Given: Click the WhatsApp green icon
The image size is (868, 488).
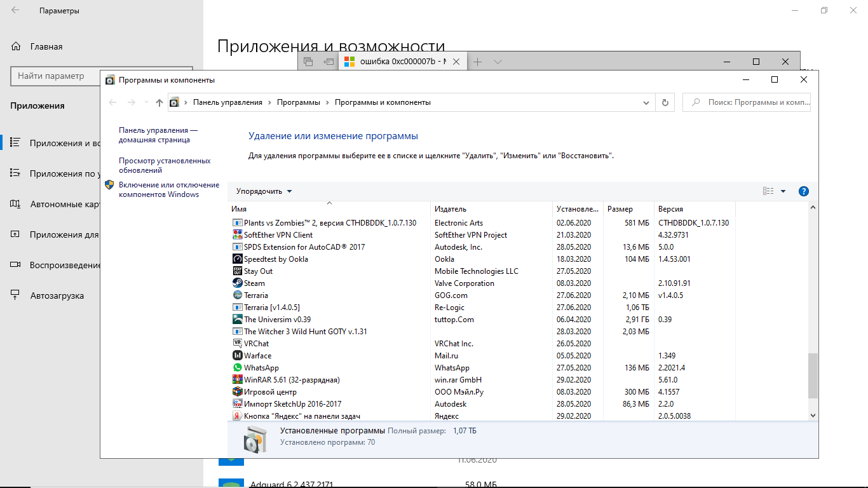Looking at the screenshot, I should tap(237, 368).
